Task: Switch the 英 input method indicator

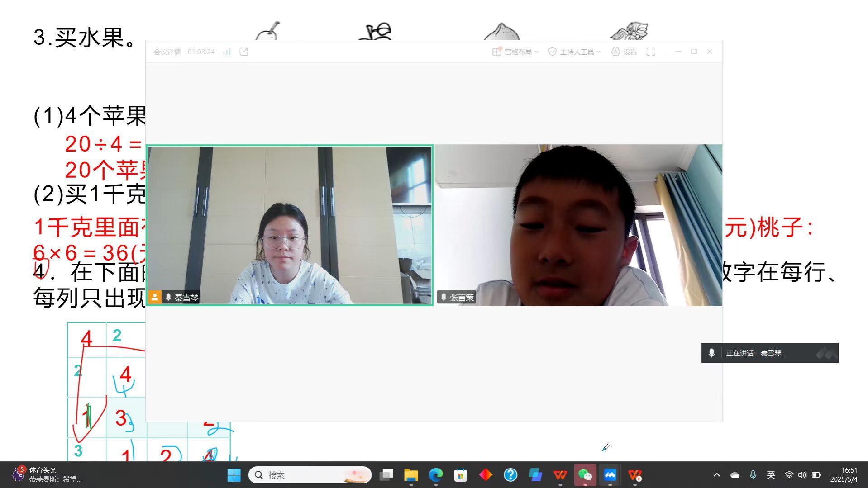Action: coord(771,475)
